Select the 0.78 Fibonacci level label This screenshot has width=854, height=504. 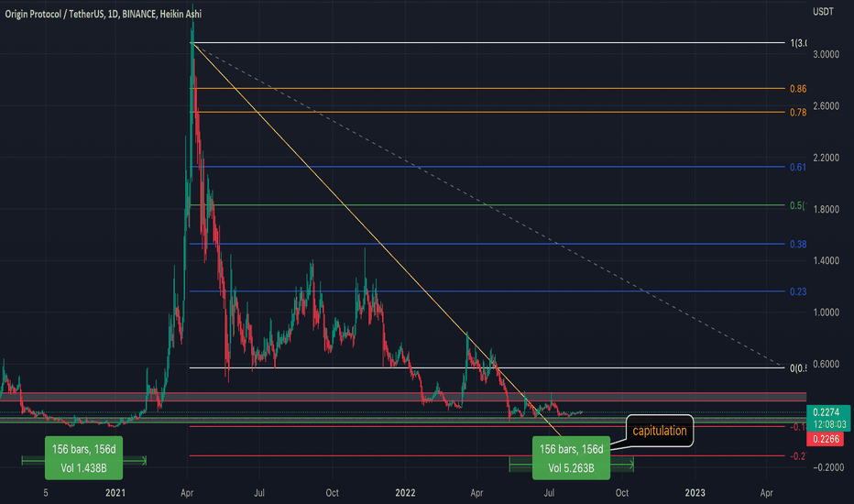798,112
